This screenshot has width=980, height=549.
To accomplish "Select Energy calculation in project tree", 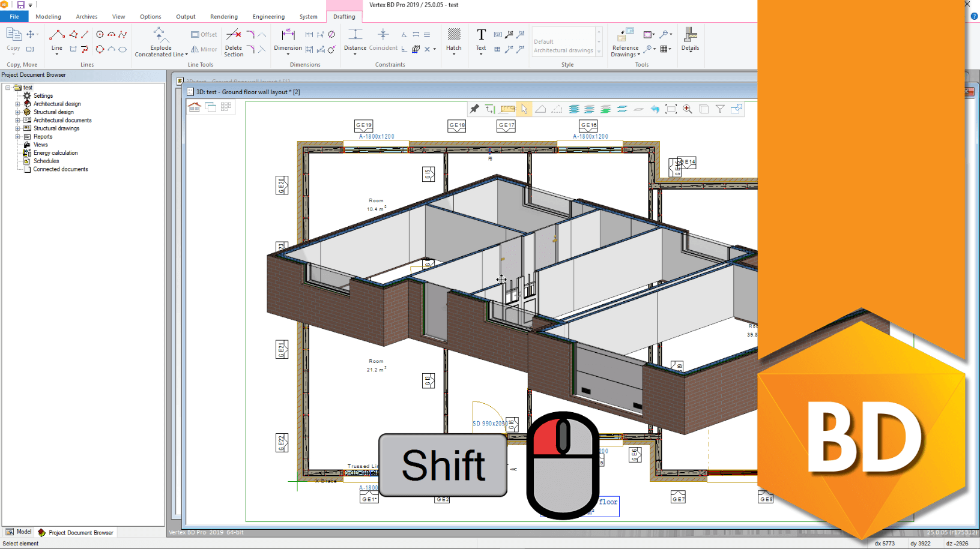I will [x=55, y=153].
